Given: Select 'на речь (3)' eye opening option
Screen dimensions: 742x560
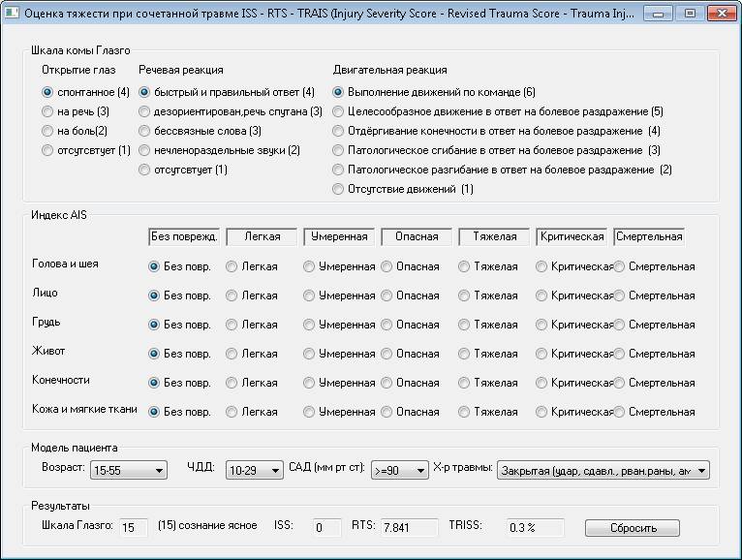Looking at the screenshot, I should 47,111.
